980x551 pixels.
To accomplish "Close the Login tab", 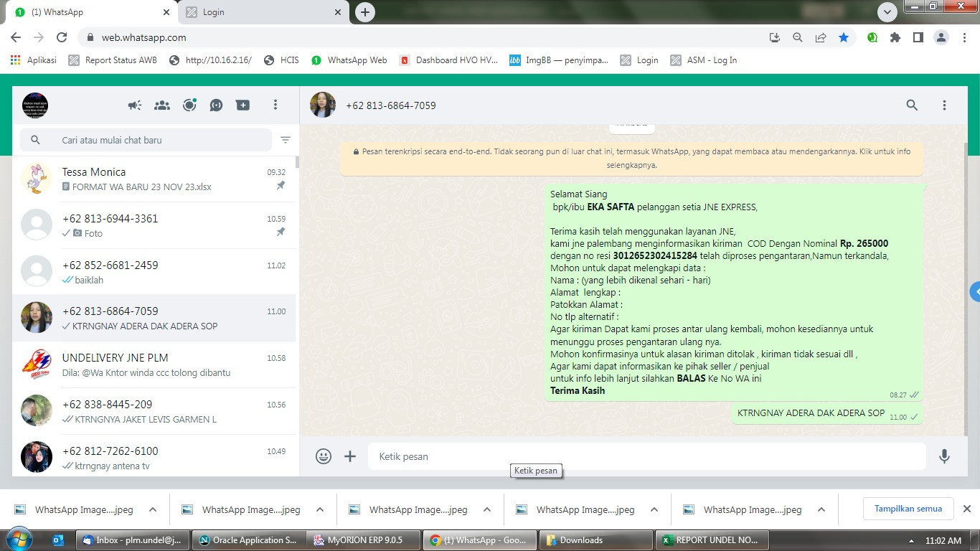I will click(339, 12).
